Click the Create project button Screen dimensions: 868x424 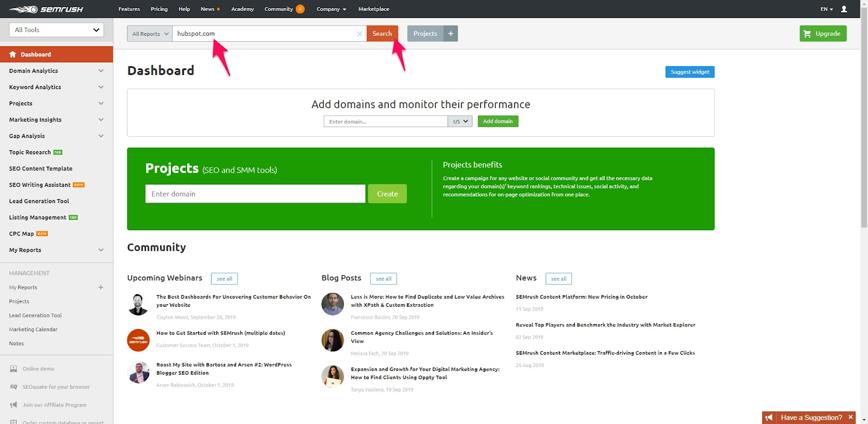click(387, 194)
